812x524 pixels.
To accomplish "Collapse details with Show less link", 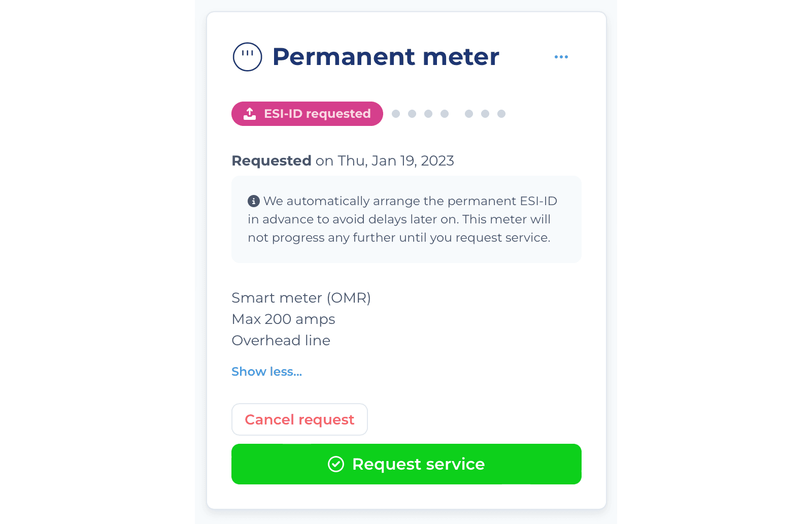I will tap(266, 372).
